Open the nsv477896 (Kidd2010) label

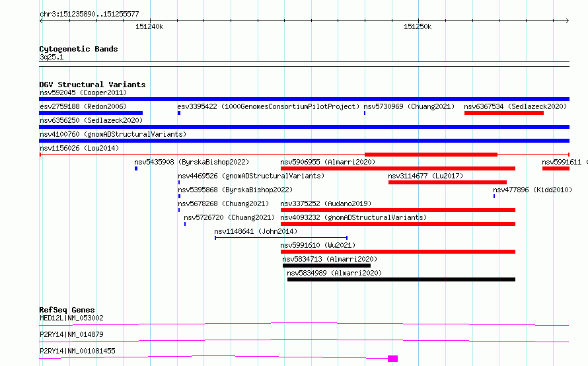coord(533,190)
